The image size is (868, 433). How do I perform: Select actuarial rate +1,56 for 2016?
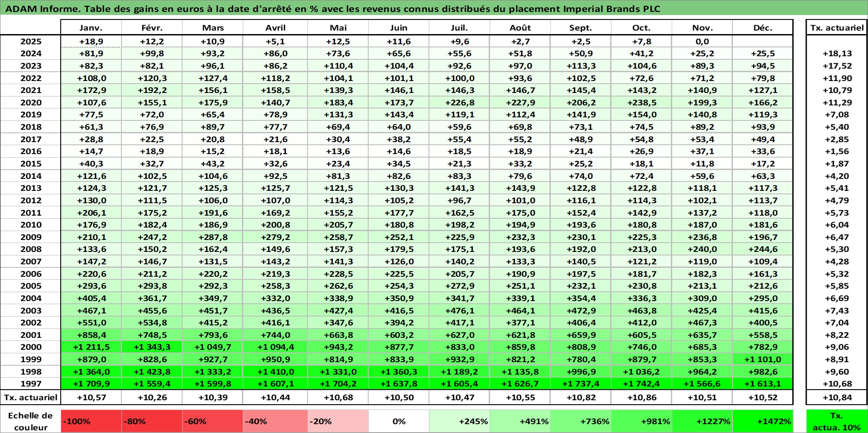(837, 151)
